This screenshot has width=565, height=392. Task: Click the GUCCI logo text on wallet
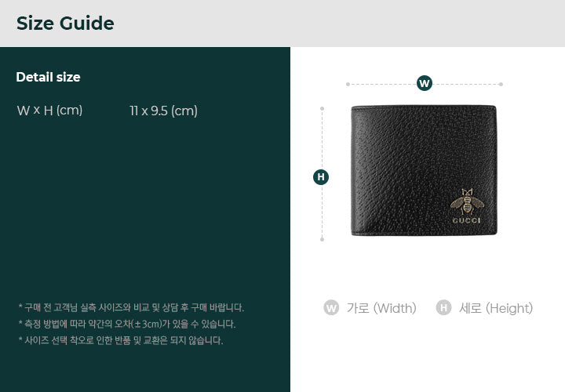coord(467,220)
